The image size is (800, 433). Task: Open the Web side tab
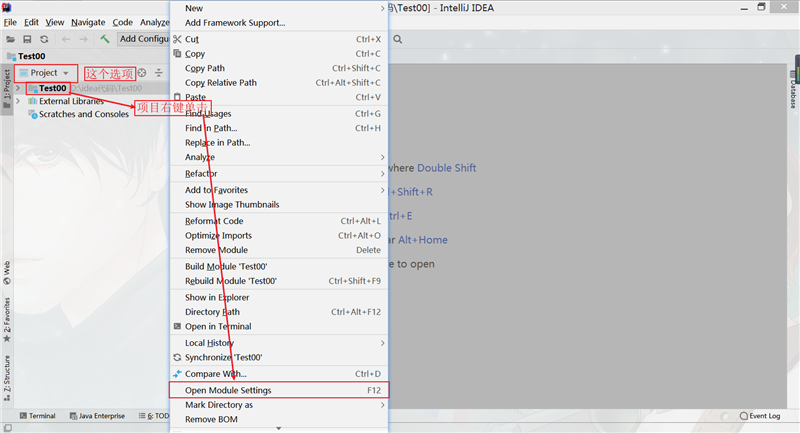pos(7,273)
